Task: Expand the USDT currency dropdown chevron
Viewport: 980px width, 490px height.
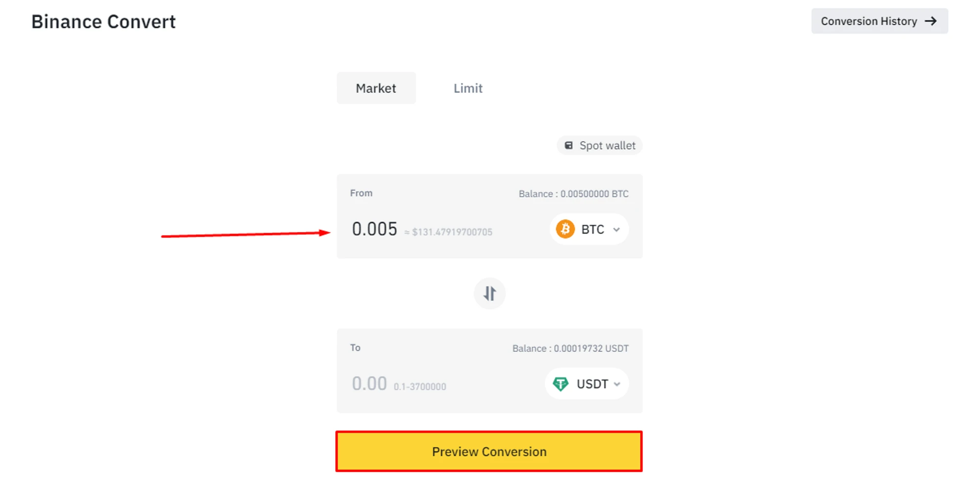Action: point(617,384)
